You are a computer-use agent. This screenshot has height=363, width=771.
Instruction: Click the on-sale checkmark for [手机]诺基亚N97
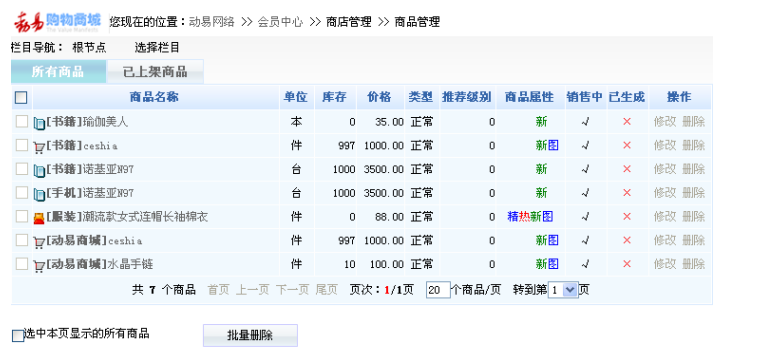point(585,193)
